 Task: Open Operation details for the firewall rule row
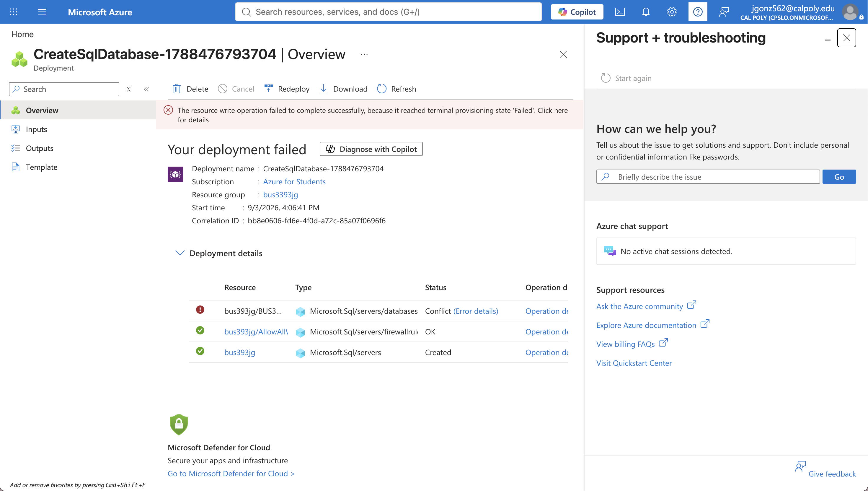pyautogui.click(x=546, y=331)
